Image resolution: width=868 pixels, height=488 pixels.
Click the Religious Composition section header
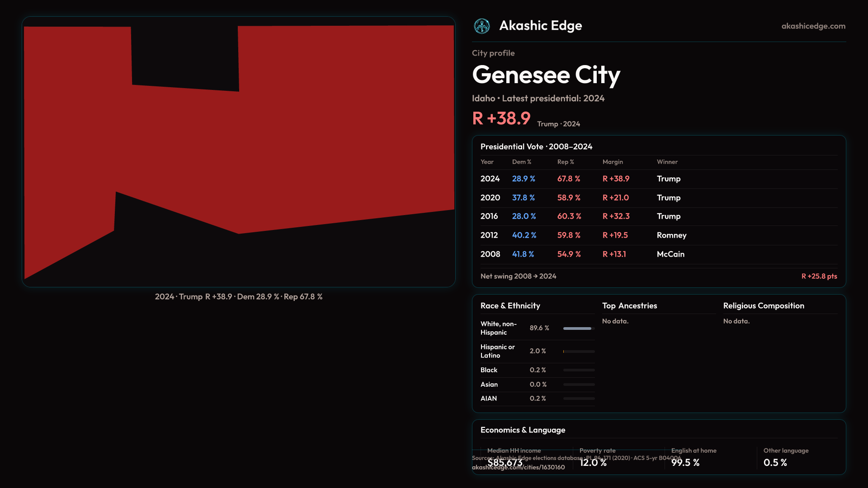coord(763,306)
